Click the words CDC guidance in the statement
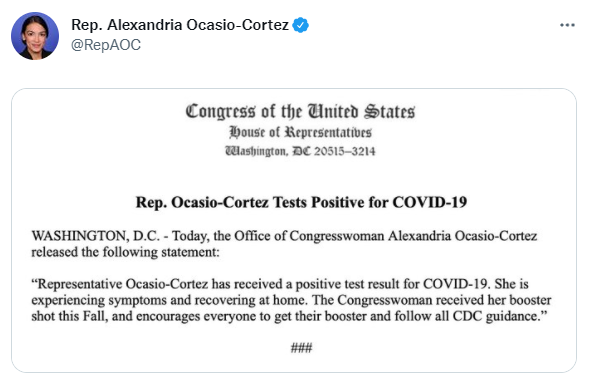Image resolution: width=591 pixels, height=379 pixels. pyautogui.click(x=496, y=316)
